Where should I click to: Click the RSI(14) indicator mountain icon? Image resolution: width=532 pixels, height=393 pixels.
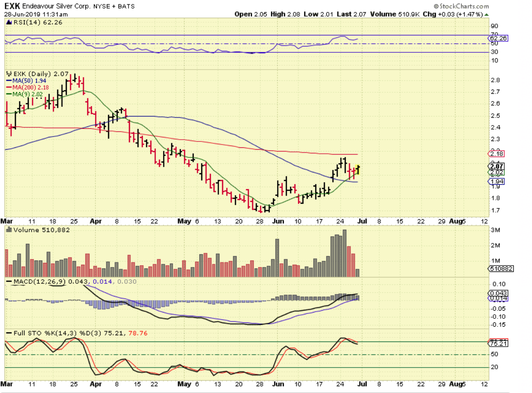[x=9, y=22]
